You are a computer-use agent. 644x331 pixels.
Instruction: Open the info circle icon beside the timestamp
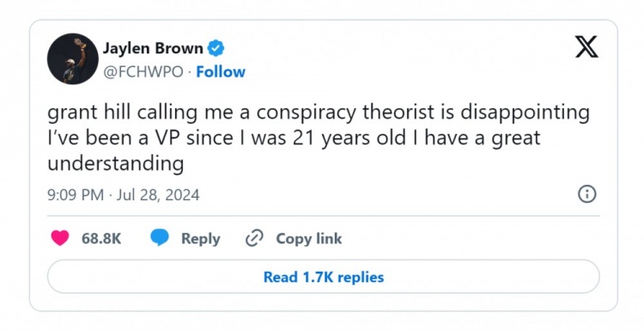pos(587,193)
